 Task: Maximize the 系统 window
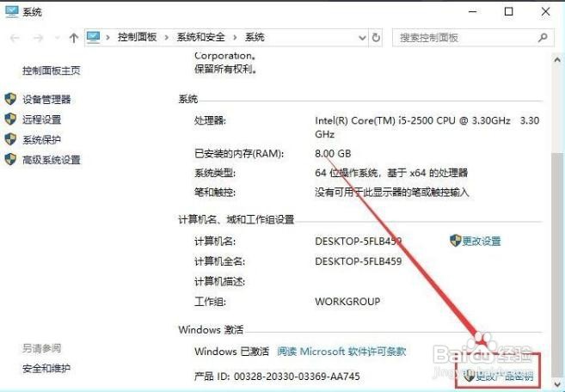[x=509, y=11]
